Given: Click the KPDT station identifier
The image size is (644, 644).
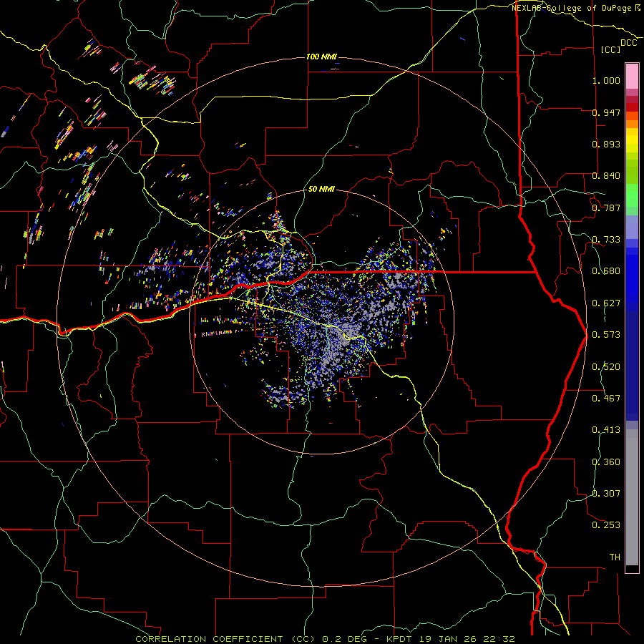Looking at the screenshot, I should [x=401, y=639].
